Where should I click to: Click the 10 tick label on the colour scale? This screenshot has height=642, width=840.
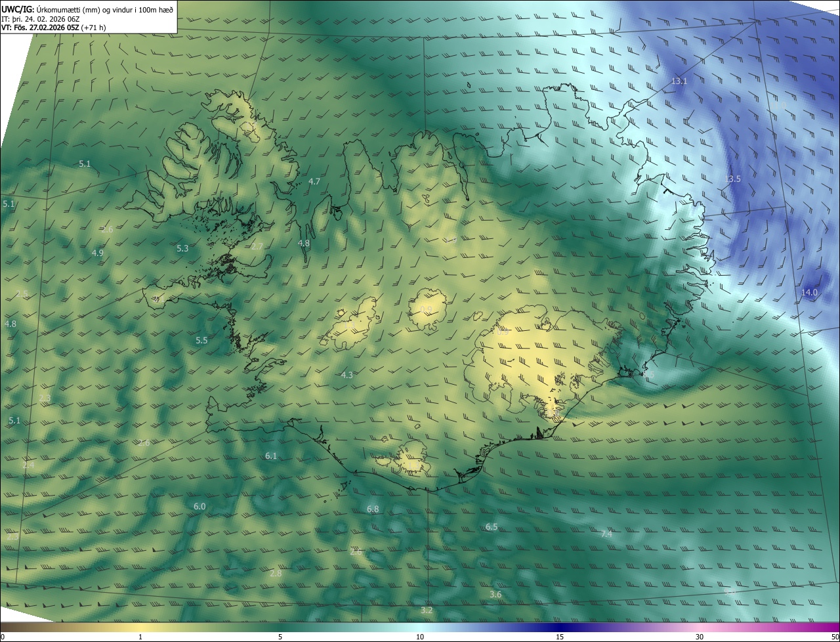click(420, 637)
